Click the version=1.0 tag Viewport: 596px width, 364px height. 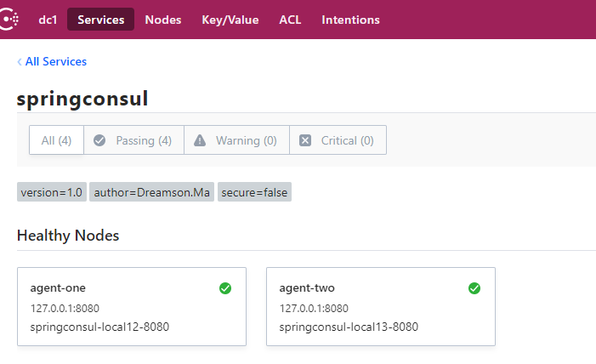[52, 192]
